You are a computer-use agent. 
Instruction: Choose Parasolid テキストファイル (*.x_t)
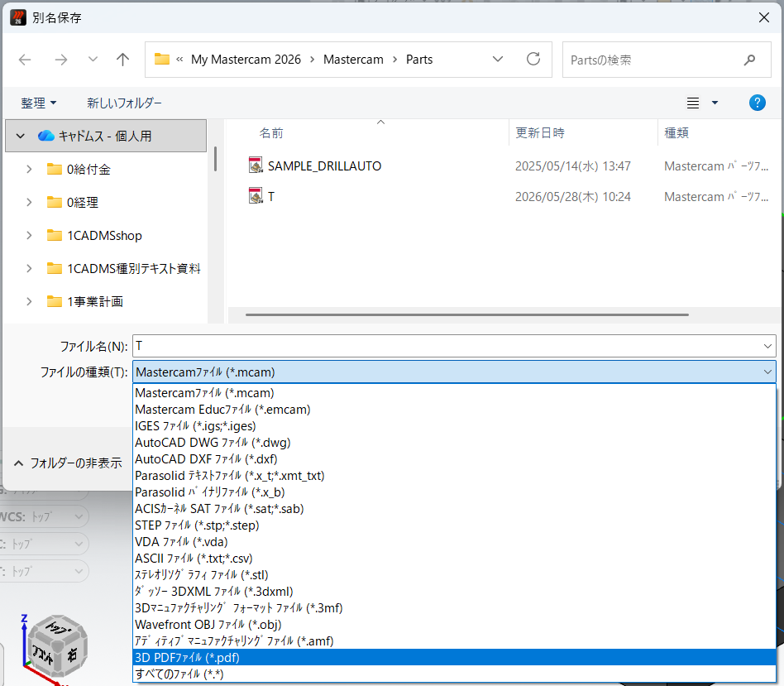[x=454, y=475]
